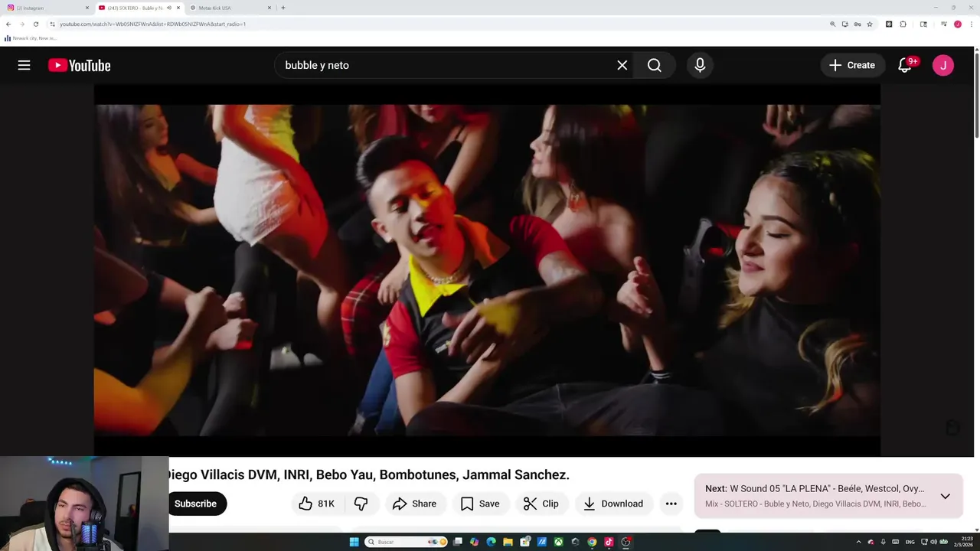
Task: Open the Newark city bookmark
Action: pos(31,37)
